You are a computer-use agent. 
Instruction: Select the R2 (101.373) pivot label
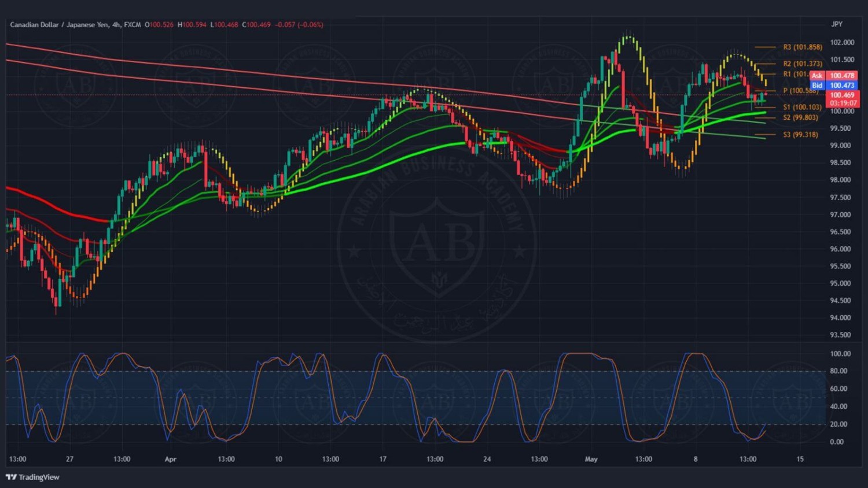coord(802,64)
